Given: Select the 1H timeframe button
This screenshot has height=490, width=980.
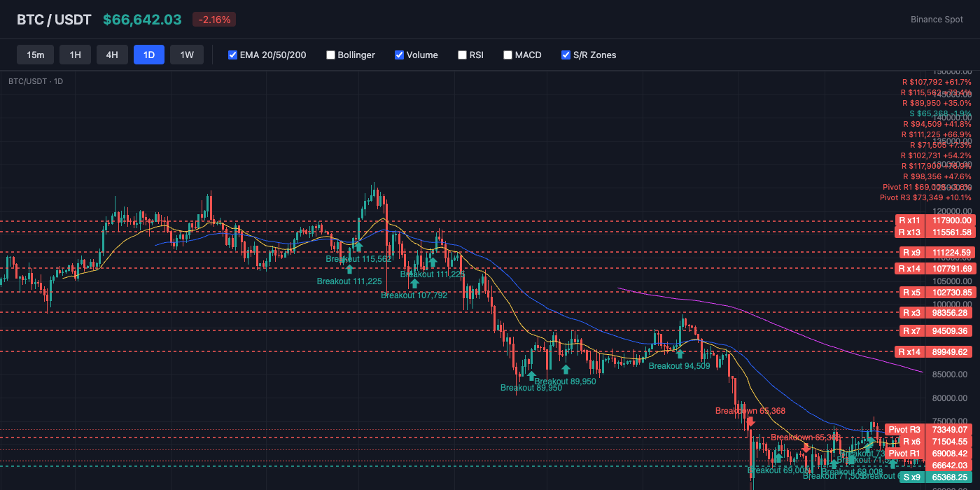Looking at the screenshot, I should click(x=75, y=54).
